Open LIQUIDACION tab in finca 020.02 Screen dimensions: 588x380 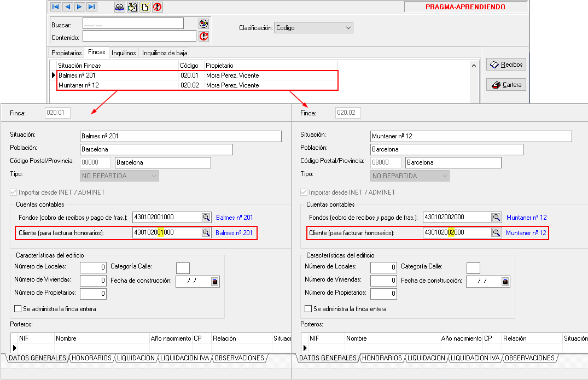(x=427, y=358)
